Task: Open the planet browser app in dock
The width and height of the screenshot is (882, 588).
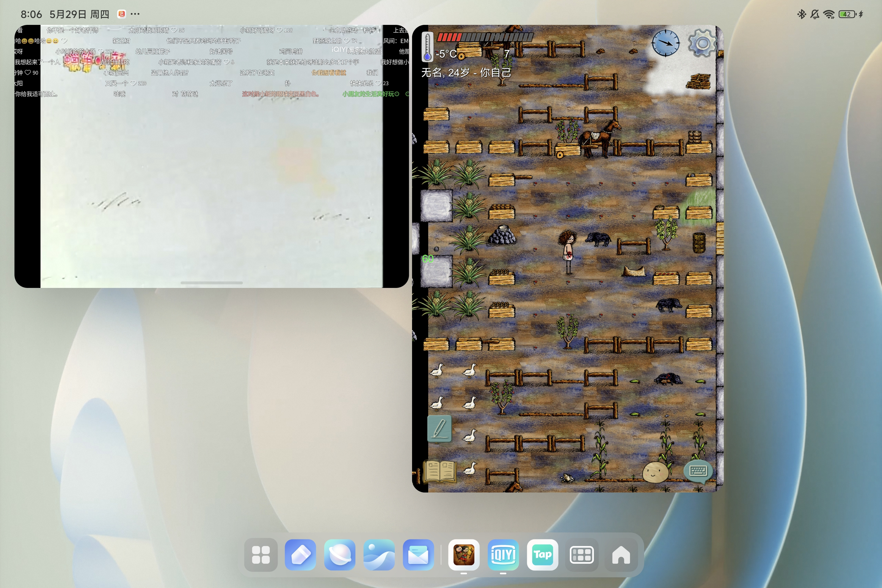Action: [x=340, y=555]
